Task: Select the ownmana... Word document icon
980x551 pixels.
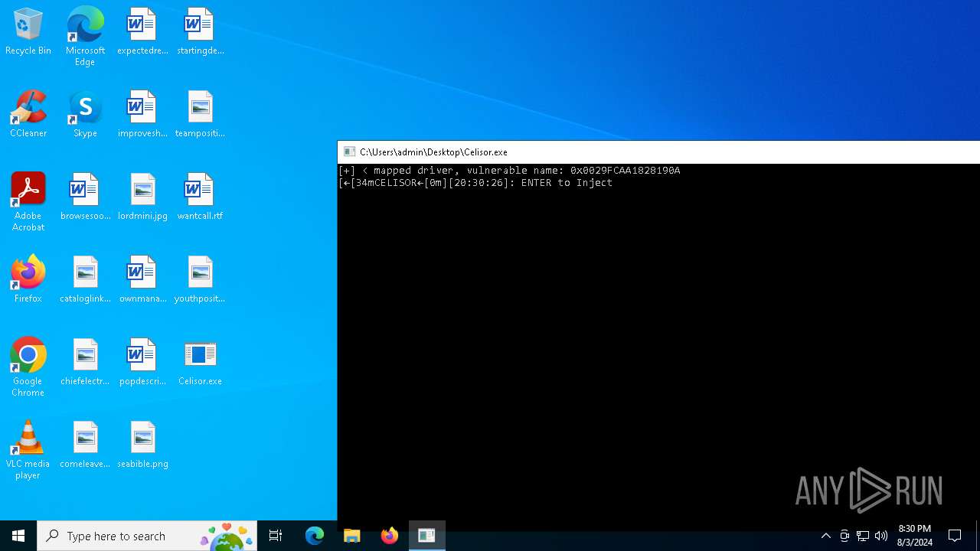Action: pos(142,279)
